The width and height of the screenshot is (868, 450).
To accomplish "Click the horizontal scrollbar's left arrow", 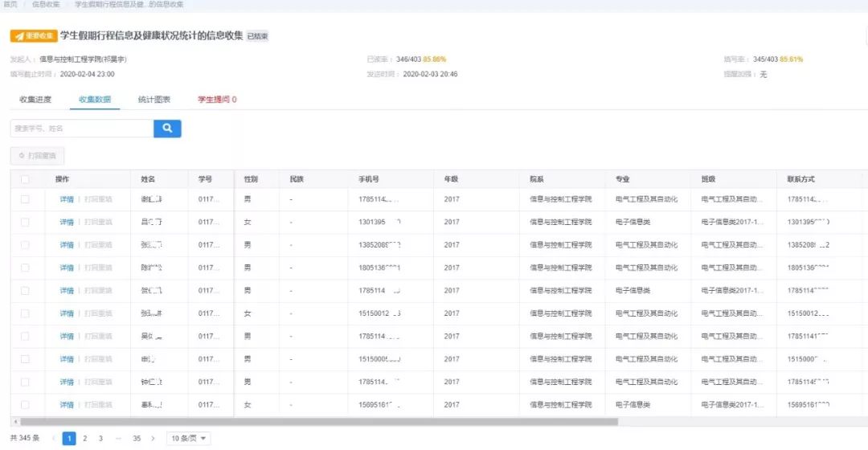I will [x=14, y=422].
